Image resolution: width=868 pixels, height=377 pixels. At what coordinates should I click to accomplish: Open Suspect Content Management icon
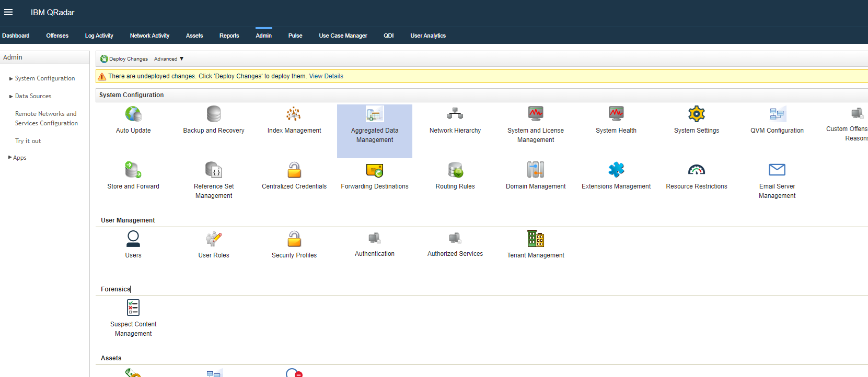coord(133,308)
